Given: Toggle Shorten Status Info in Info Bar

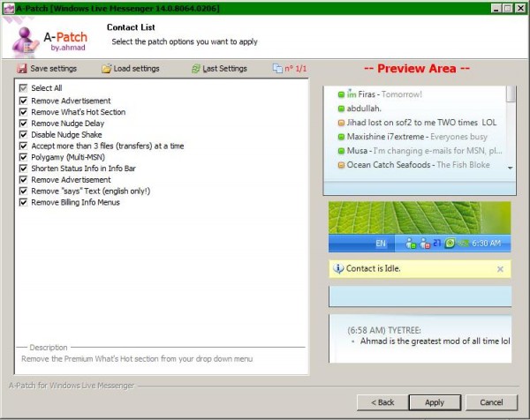Looking at the screenshot, I should pos(23,169).
